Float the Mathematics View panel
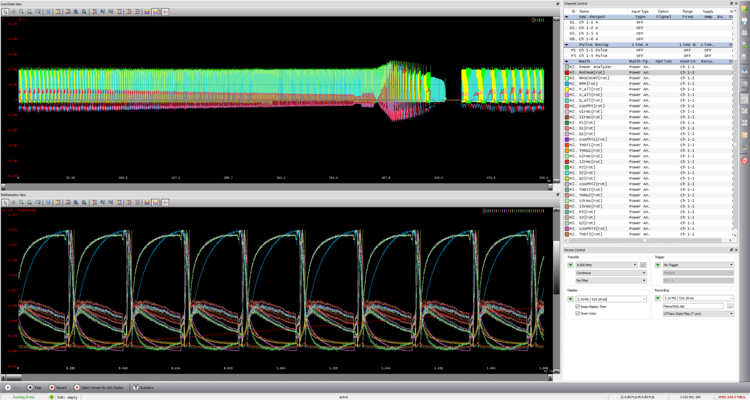750x400 pixels. point(558,195)
